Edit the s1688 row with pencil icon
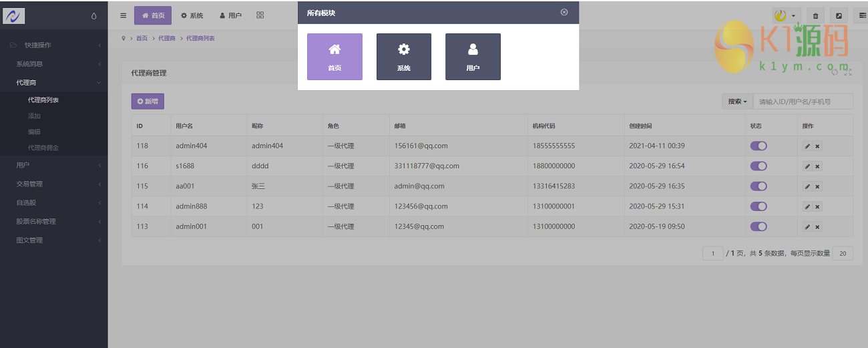The width and height of the screenshot is (868, 348). 807,166
